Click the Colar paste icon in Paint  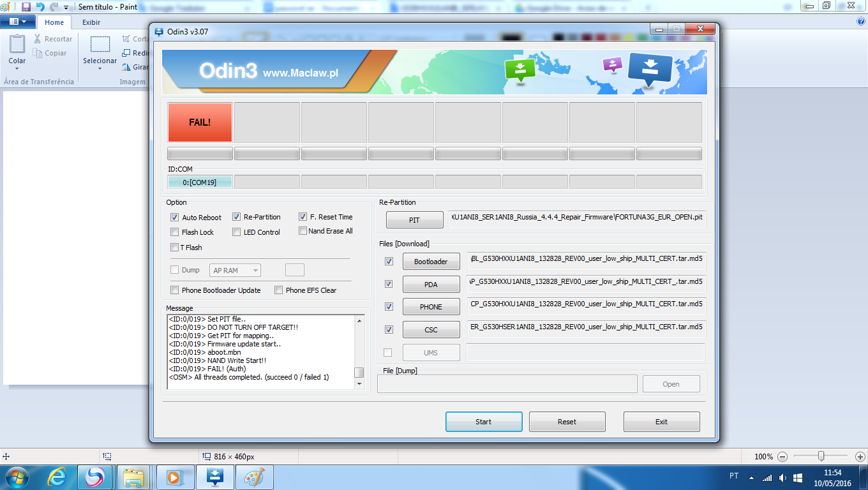[x=17, y=44]
